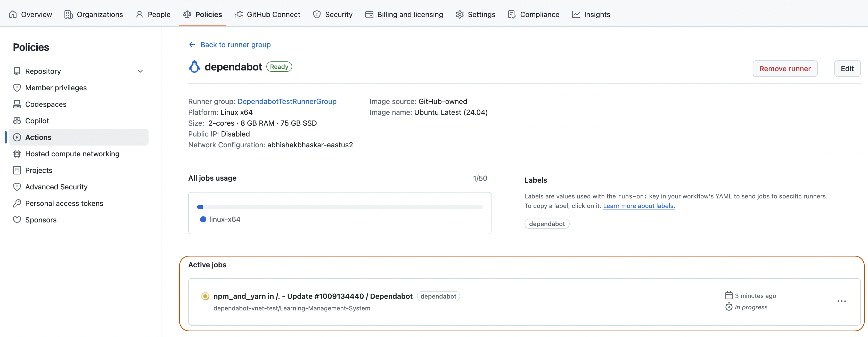The width and height of the screenshot is (868, 337).
Task: Select the Actions play icon in sidebar
Action: click(17, 137)
